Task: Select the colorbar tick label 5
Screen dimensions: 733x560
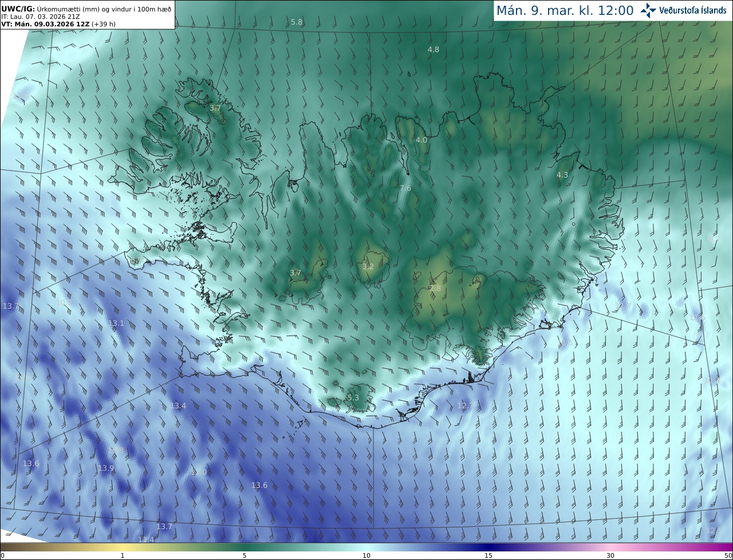Action: point(245,555)
